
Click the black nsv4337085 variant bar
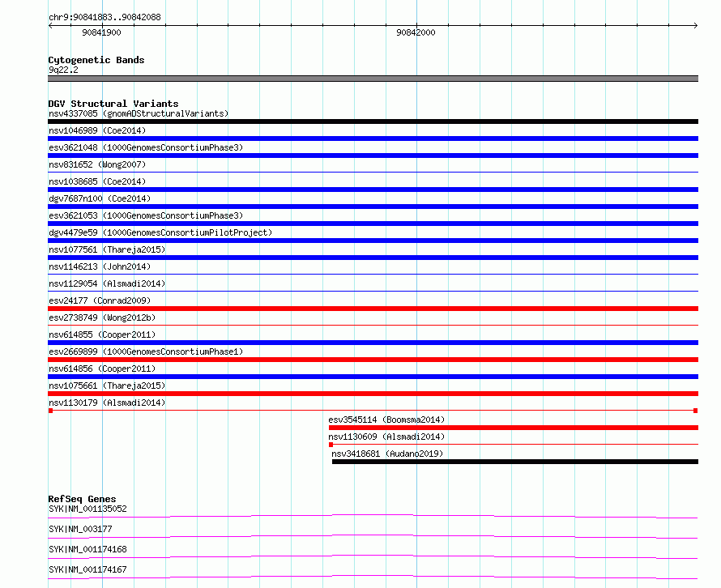coord(373,121)
